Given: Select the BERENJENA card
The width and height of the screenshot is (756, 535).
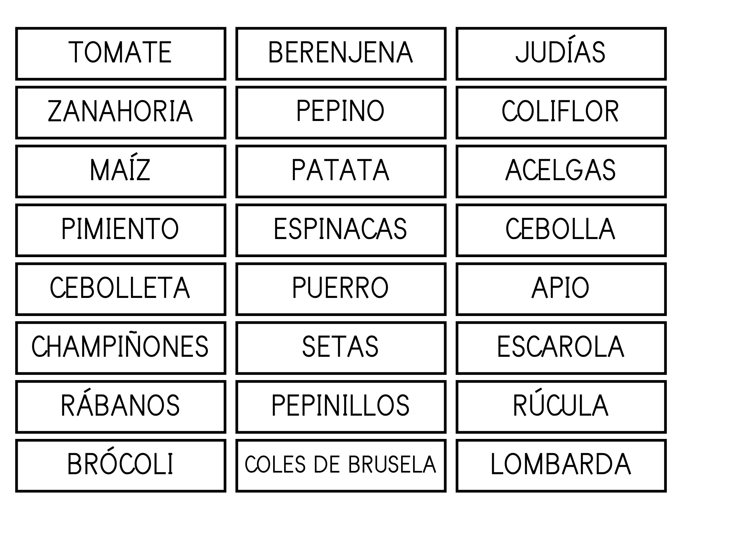Looking at the screenshot, I should point(341,53).
